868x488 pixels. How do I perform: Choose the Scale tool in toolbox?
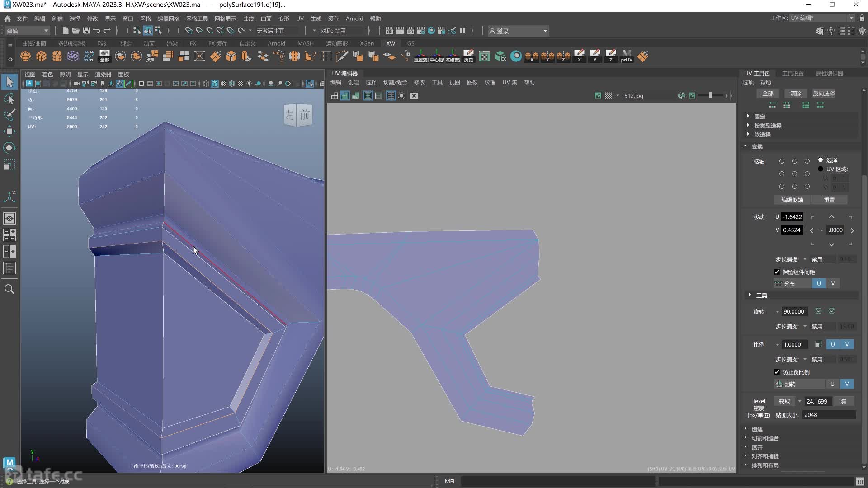coord(9,164)
